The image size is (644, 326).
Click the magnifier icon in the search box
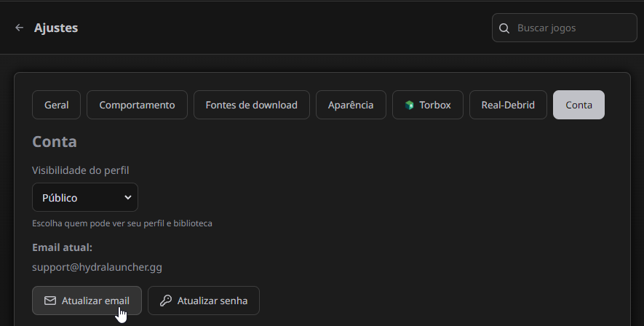tap(504, 28)
